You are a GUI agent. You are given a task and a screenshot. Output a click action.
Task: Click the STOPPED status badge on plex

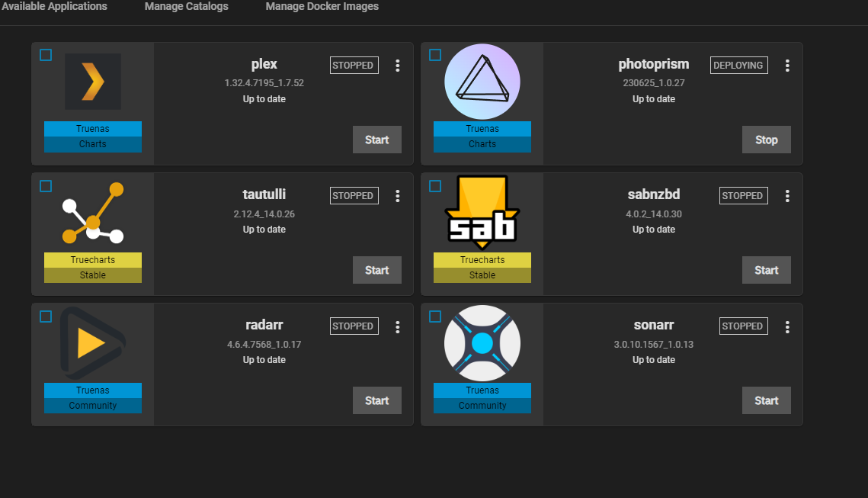tap(354, 66)
